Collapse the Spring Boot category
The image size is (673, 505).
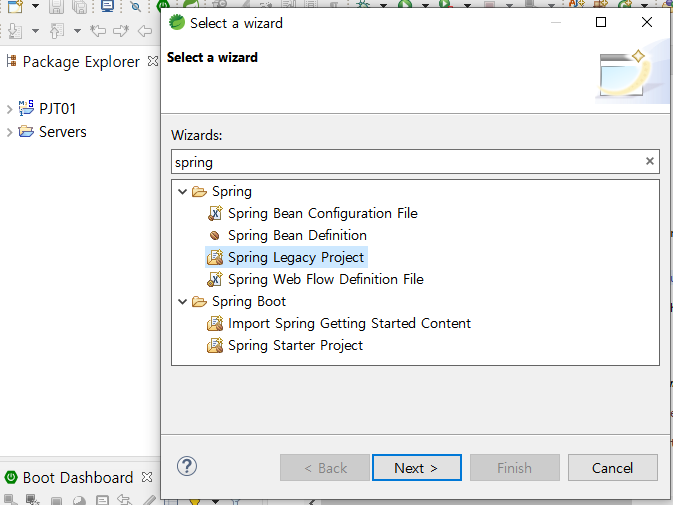183,302
